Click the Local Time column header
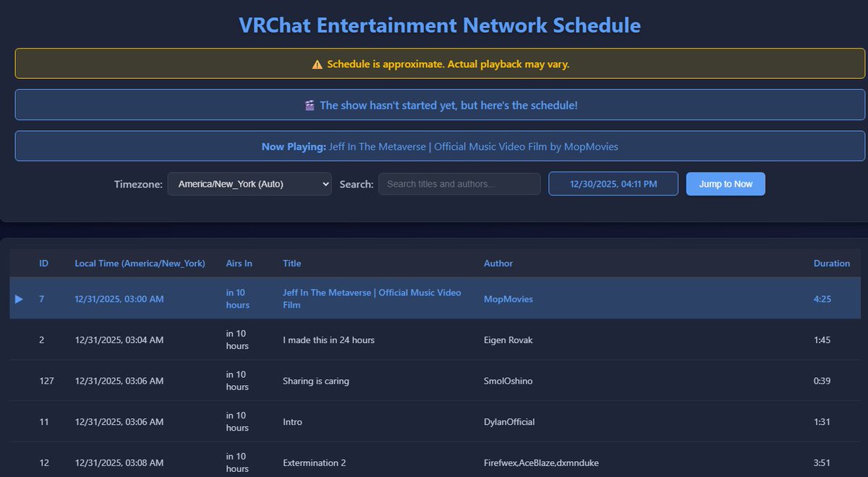 coord(140,263)
